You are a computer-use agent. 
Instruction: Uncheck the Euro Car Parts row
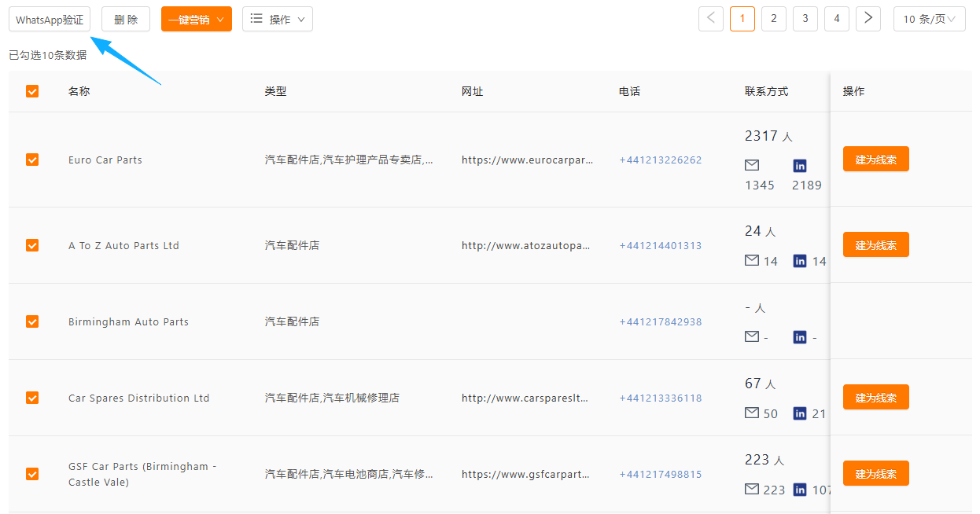click(x=32, y=160)
